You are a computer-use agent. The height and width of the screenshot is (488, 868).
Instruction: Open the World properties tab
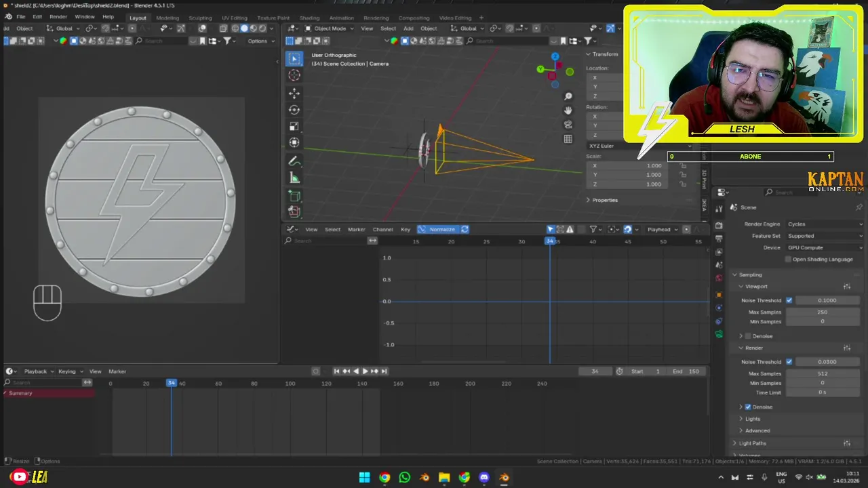coord(719,279)
